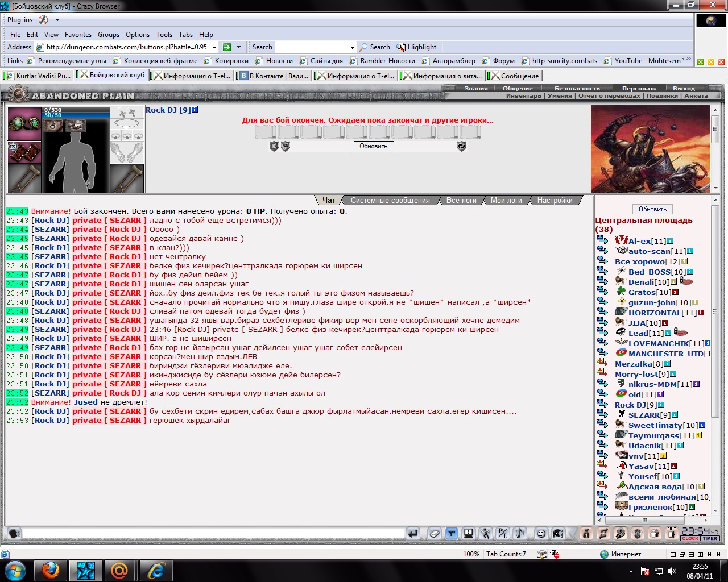The image size is (728, 582).
Task: Click the Highlight toolbar button
Action: coord(416,47)
